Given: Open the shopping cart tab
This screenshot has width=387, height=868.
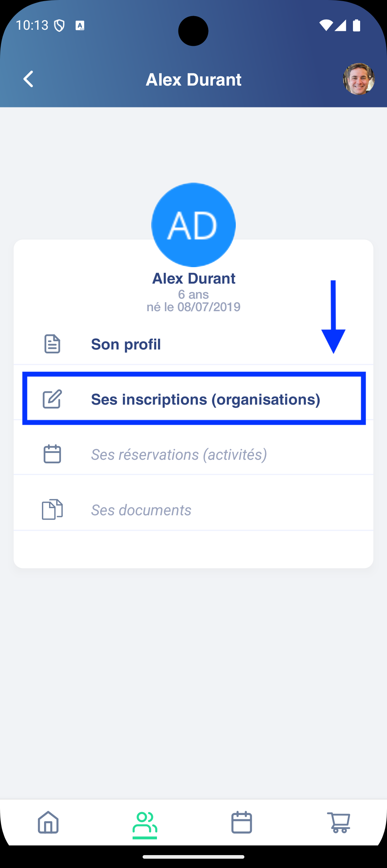Looking at the screenshot, I should [339, 823].
